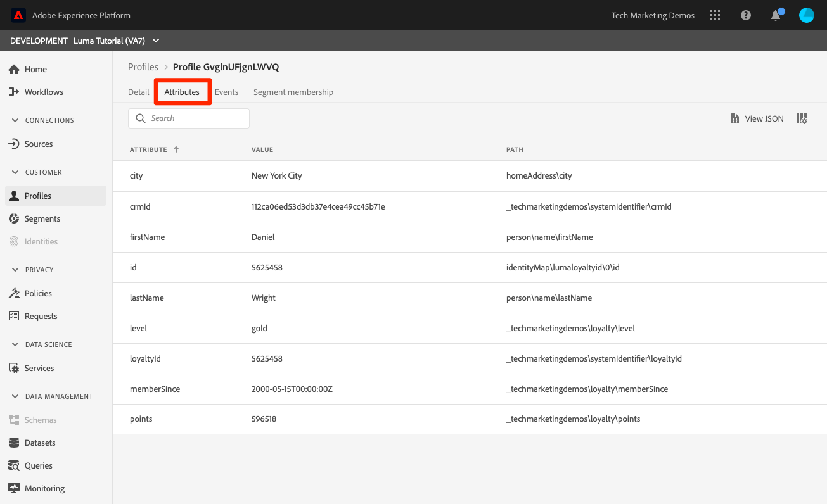Open Sources in the sidebar
Image resolution: width=827 pixels, height=504 pixels.
click(56, 144)
